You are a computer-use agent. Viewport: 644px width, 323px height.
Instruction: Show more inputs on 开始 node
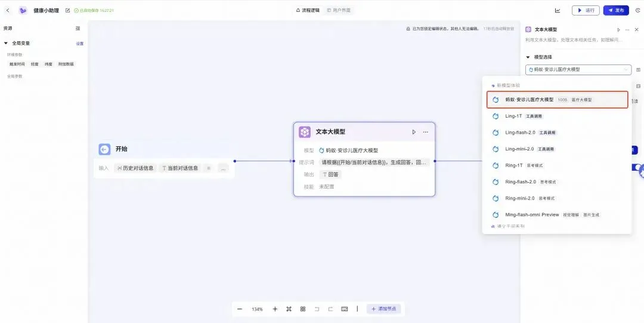223,168
